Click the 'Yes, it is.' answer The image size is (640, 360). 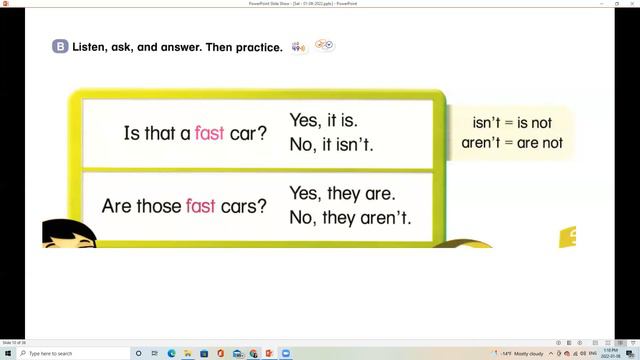324,120
